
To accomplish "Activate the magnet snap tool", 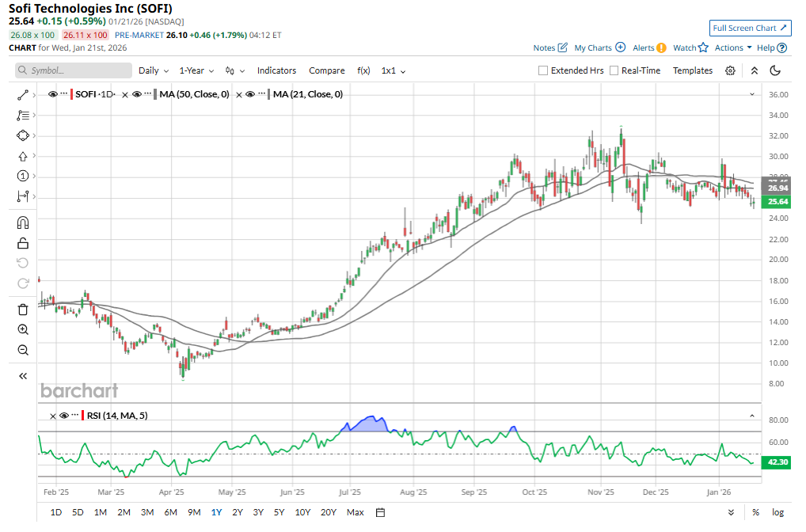I will pos(23,222).
